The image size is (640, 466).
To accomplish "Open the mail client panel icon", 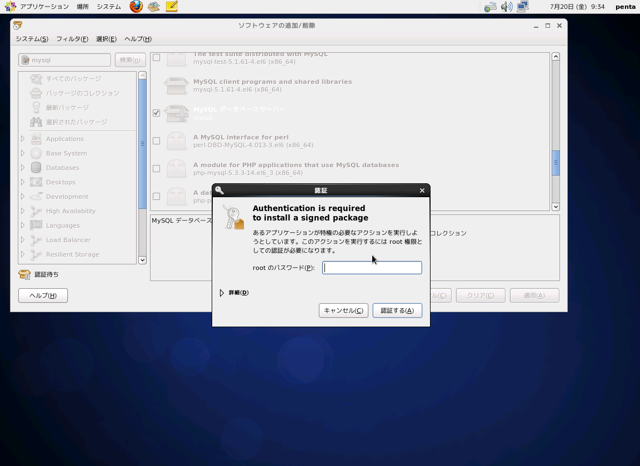I will (x=154, y=7).
